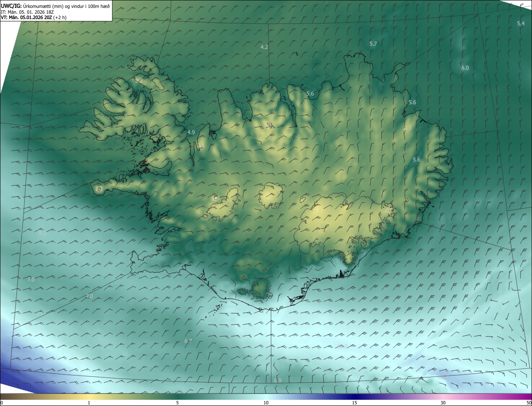Select the 15 tick label on the color scale
The height and width of the screenshot is (406, 532).
click(x=355, y=403)
